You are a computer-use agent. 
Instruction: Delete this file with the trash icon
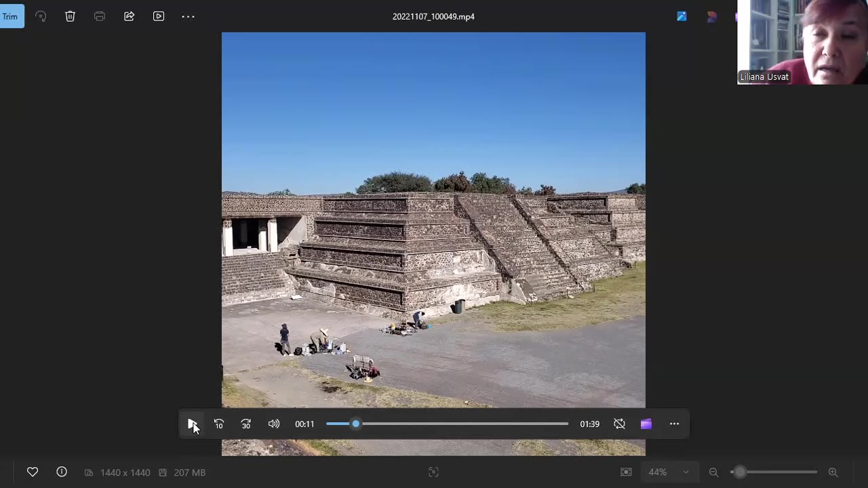pyautogui.click(x=70, y=16)
